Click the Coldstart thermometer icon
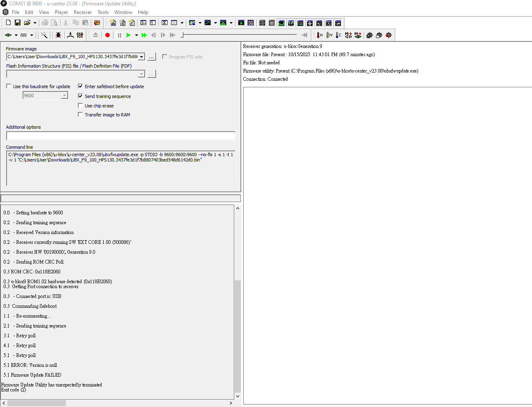The image size is (532, 407). coord(338,35)
